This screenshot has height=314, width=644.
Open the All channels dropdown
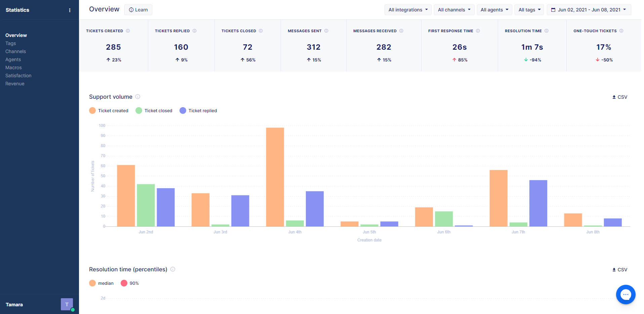(x=454, y=10)
